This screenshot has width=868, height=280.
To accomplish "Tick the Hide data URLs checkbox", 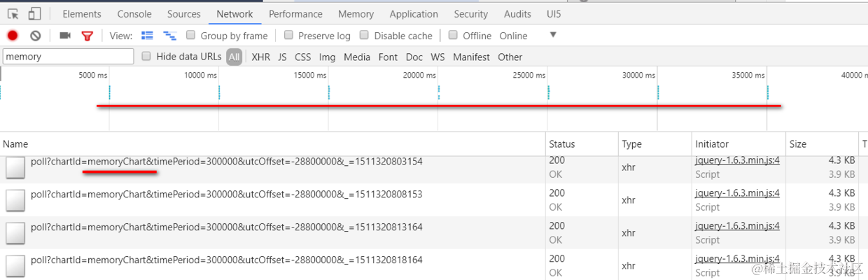I will [146, 56].
